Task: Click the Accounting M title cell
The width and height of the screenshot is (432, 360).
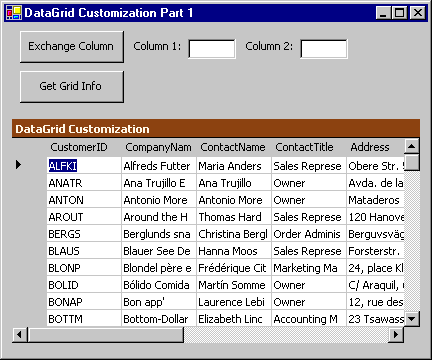Action: point(309,318)
